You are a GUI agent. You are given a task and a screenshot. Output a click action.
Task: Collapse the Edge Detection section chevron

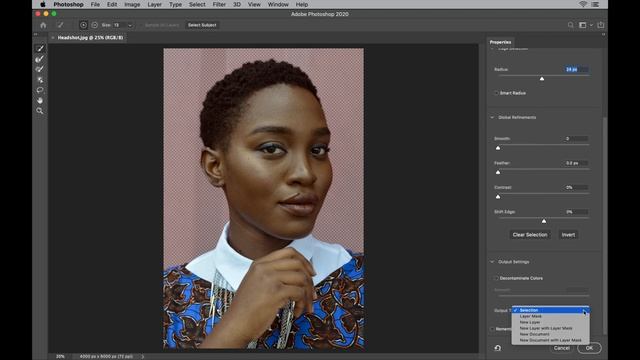pyautogui.click(x=492, y=49)
